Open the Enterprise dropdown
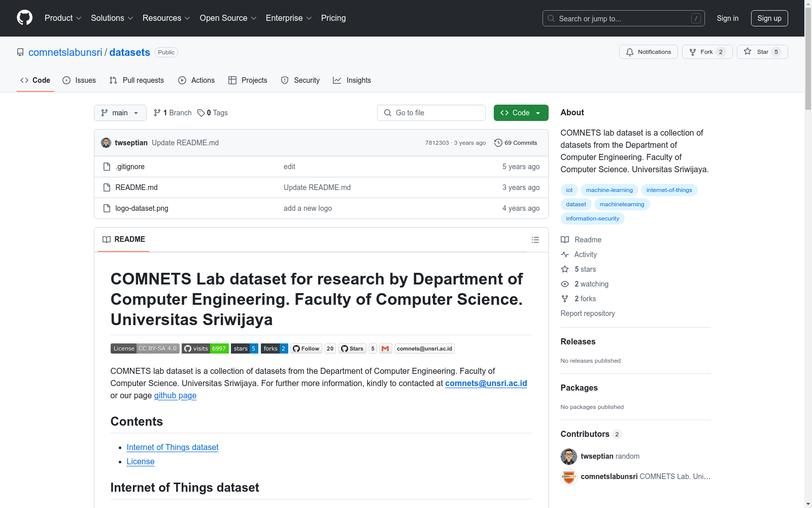Image resolution: width=812 pixels, height=508 pixels. 289,18
